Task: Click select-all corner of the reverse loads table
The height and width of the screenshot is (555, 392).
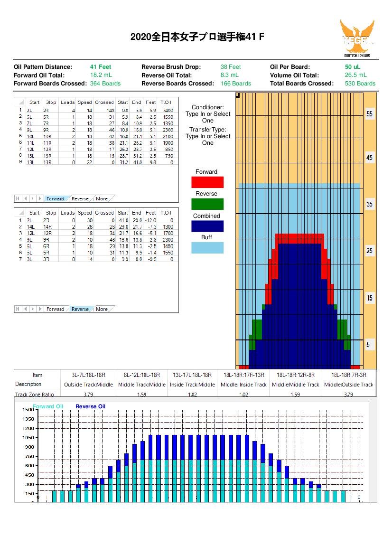Action: [x=20, y=213]
